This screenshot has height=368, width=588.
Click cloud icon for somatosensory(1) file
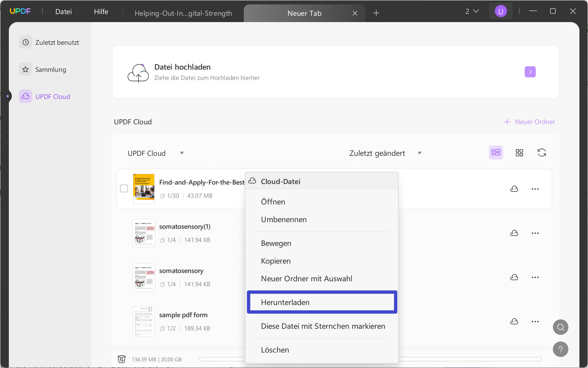click(x=514, y=233)
